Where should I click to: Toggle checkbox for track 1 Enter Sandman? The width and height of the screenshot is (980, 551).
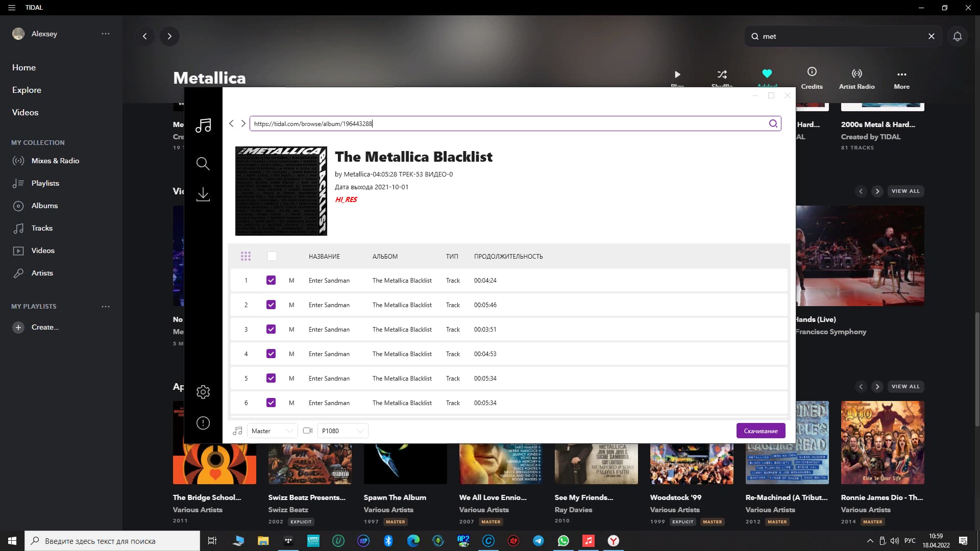271,280
